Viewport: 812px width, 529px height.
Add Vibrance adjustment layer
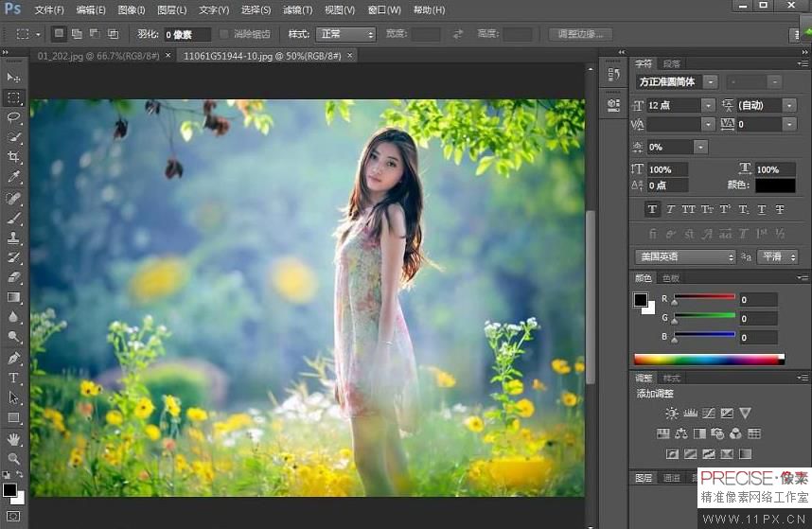745,413
